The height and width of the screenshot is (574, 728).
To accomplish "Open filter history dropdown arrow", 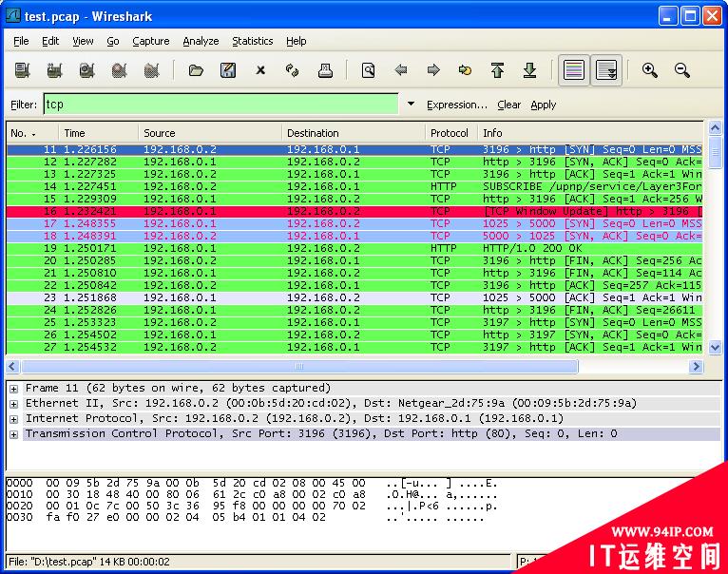I will [411, 104].
